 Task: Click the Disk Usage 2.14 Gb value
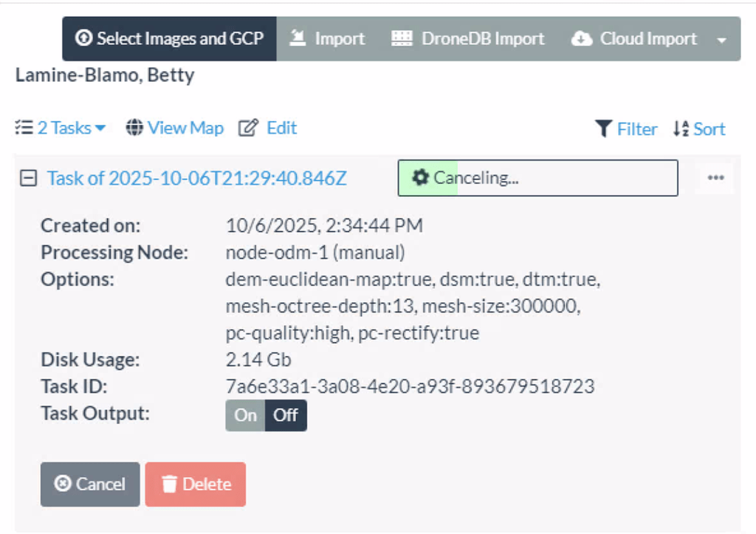tap(258, 360)
